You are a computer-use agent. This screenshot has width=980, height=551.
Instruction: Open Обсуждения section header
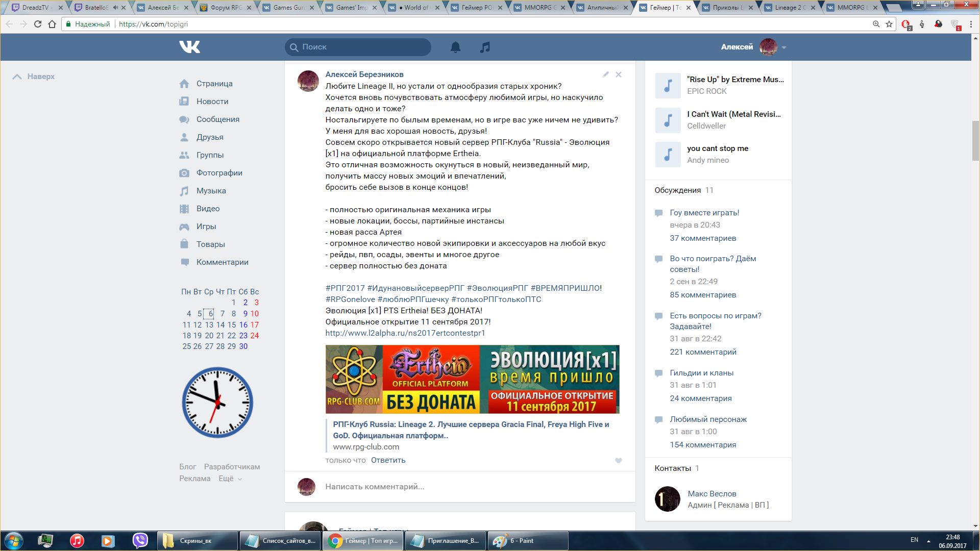pyautogui.click(x=678, y=190)
